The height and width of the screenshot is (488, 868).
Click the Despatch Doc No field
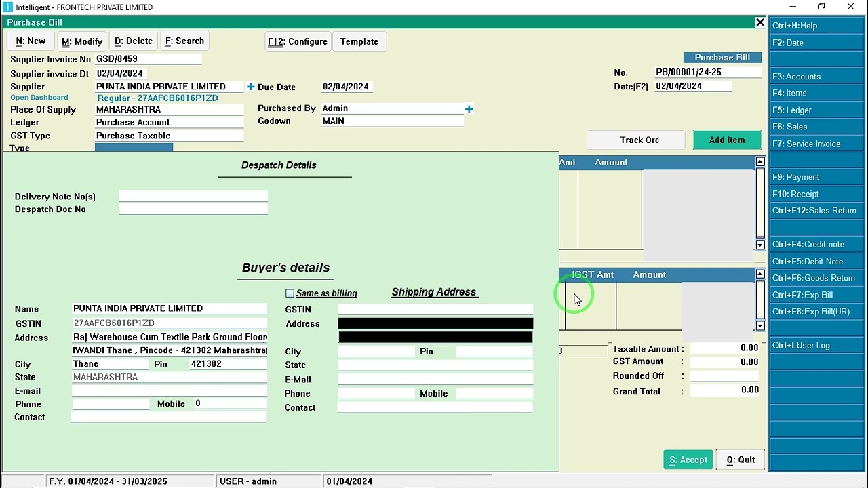[x=193, y=209]
